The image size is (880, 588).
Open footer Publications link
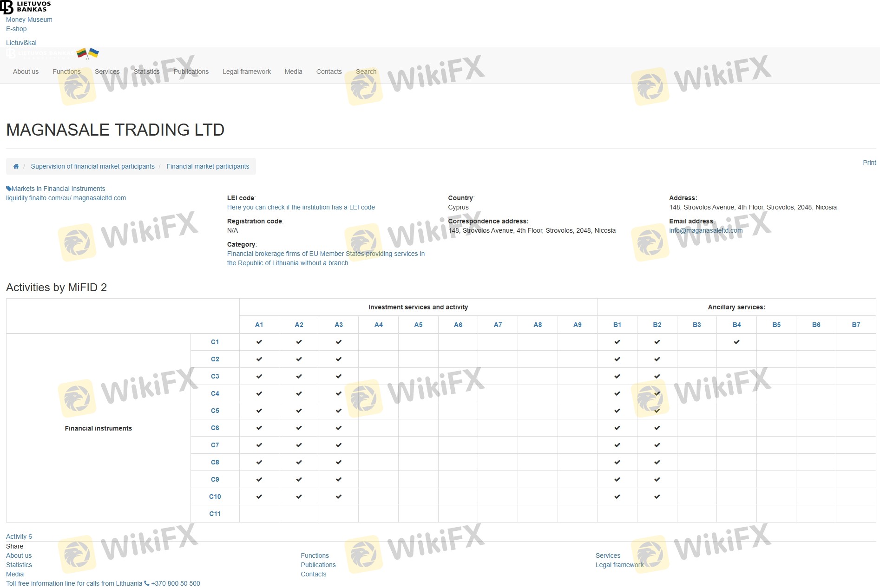(318, 565)
